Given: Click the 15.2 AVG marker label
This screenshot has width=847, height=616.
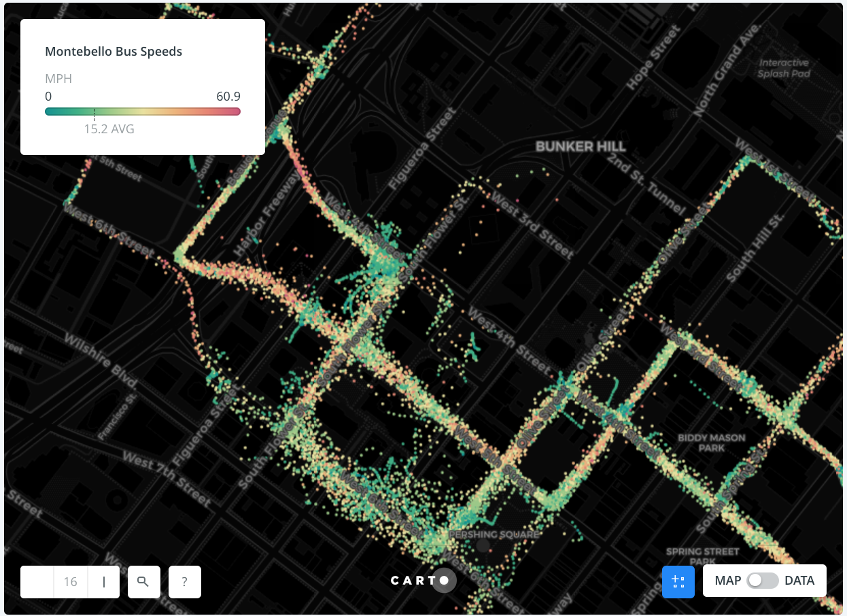Looking at the screenshot, I should pyautogui.click(x=109, y=129).
